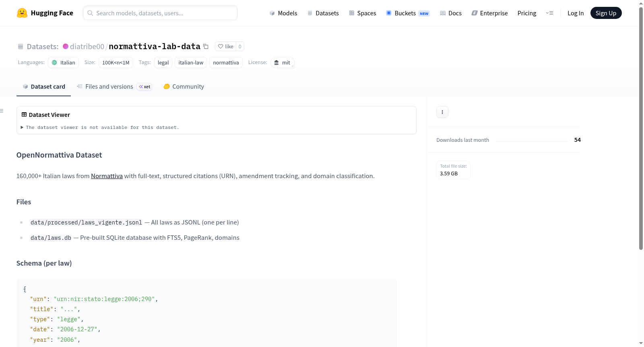Click the Dataset card tab cube icon
The image size is (644, 347).
click(x=25, y=86)
